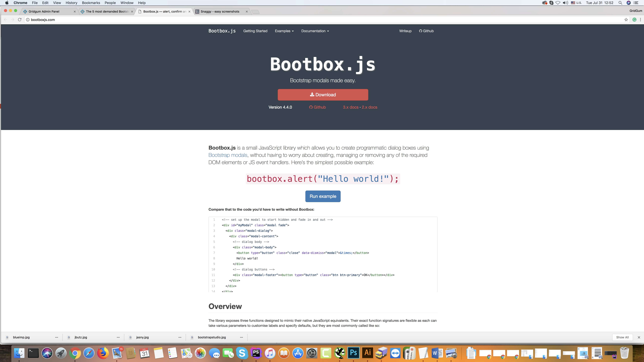Open a new tab button
Viewport: 644px width, 362px height.
click(x=255, y=12)
